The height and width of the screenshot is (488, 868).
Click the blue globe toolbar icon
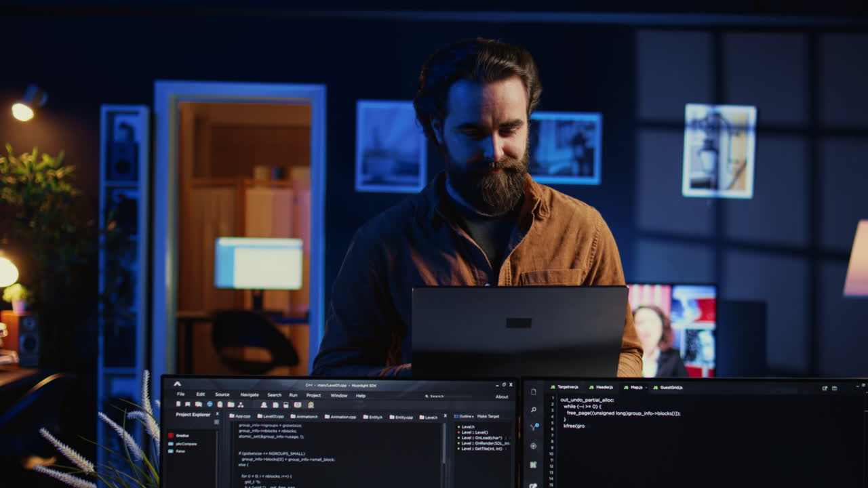pos(210,405)
